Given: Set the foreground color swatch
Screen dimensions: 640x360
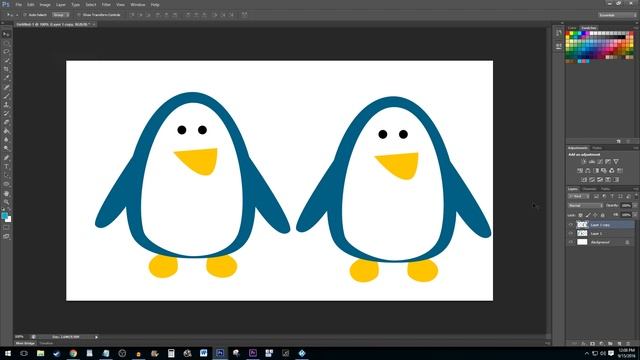Looking at the screenshot, I should pyautogui.click(x=4, y=216).
